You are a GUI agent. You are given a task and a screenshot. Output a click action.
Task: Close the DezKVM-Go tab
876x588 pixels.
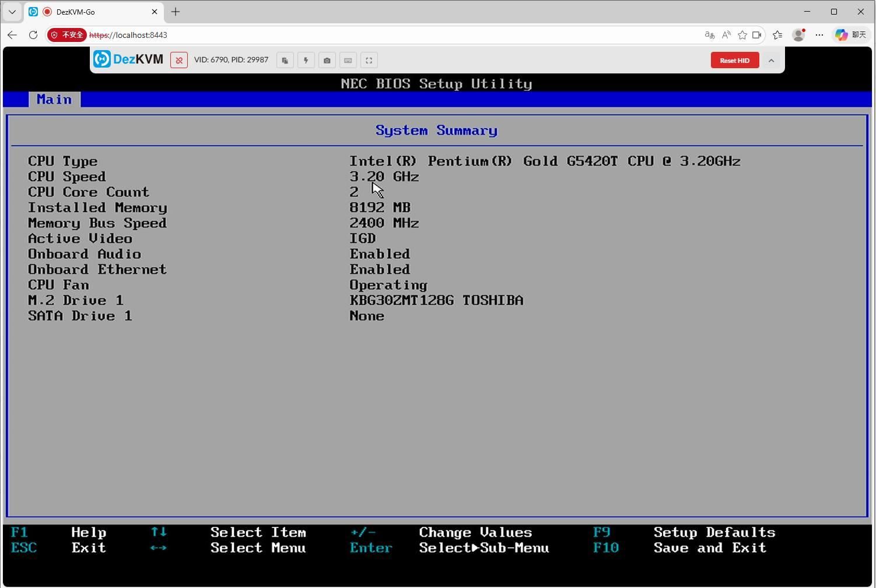[155, 12]
